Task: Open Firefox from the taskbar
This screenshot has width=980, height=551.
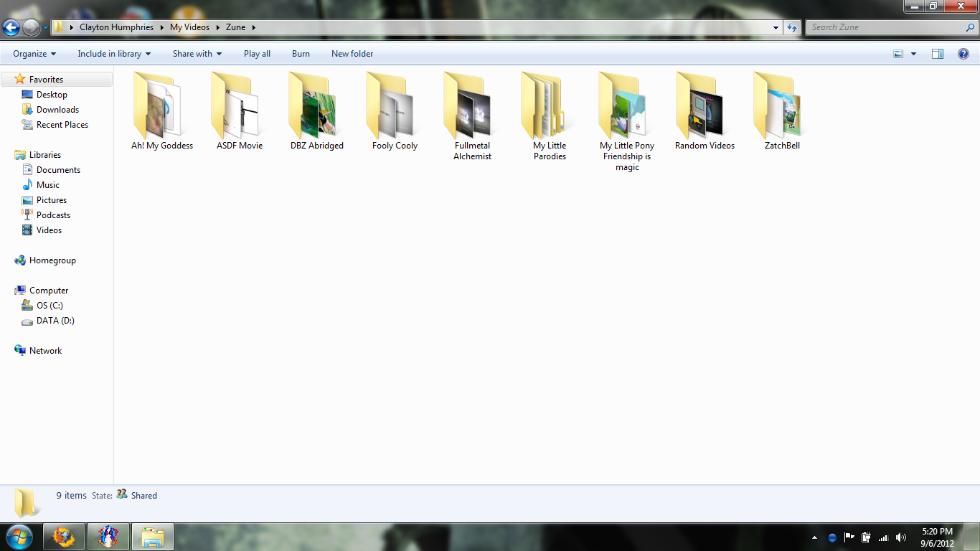Action: point(64,537)
